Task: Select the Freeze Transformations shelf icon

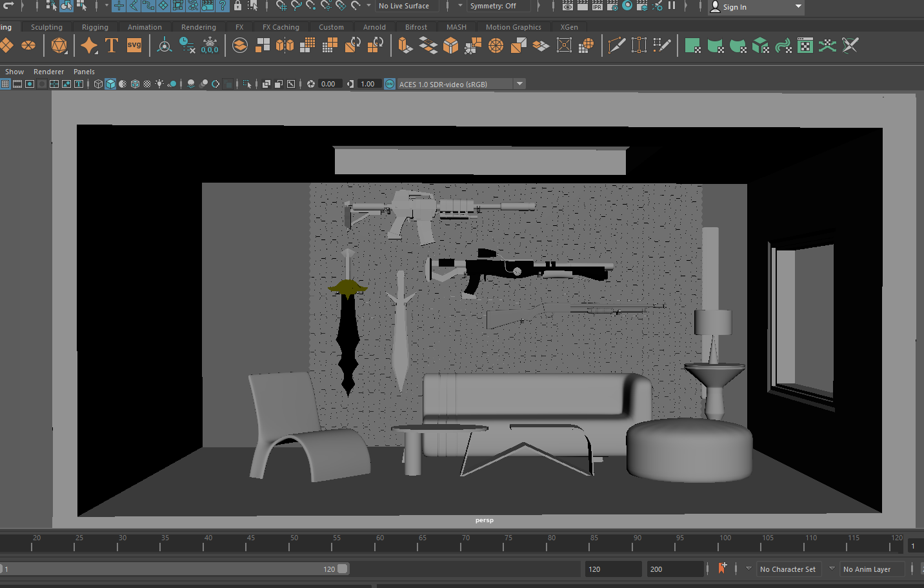Action: [210, 46]
